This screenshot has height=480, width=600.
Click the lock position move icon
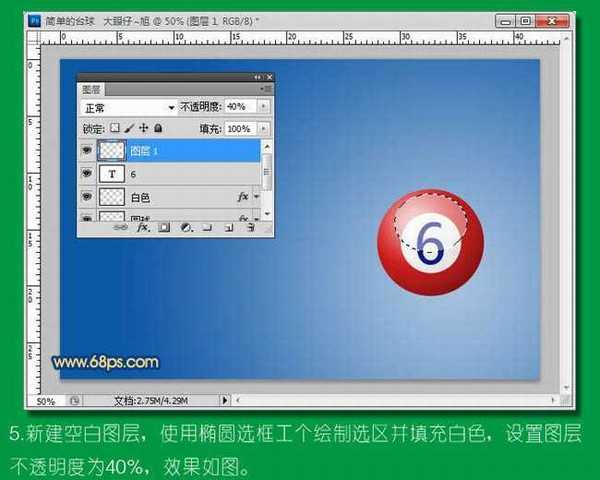point(143,129)
